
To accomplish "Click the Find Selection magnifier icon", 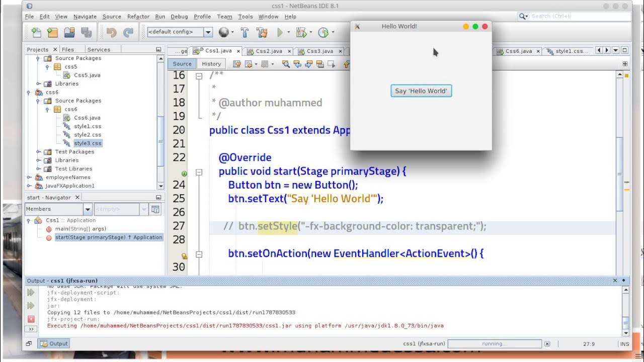I will coord(286,64).
